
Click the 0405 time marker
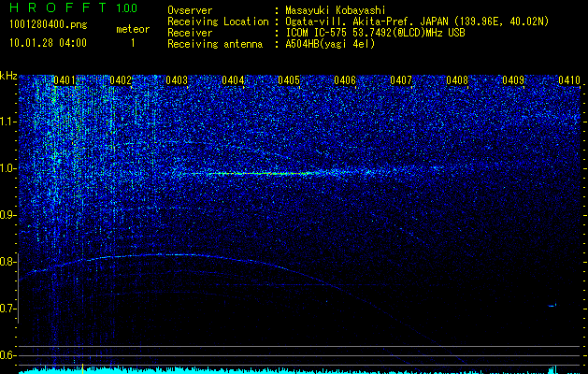click(x=289, y=80)
